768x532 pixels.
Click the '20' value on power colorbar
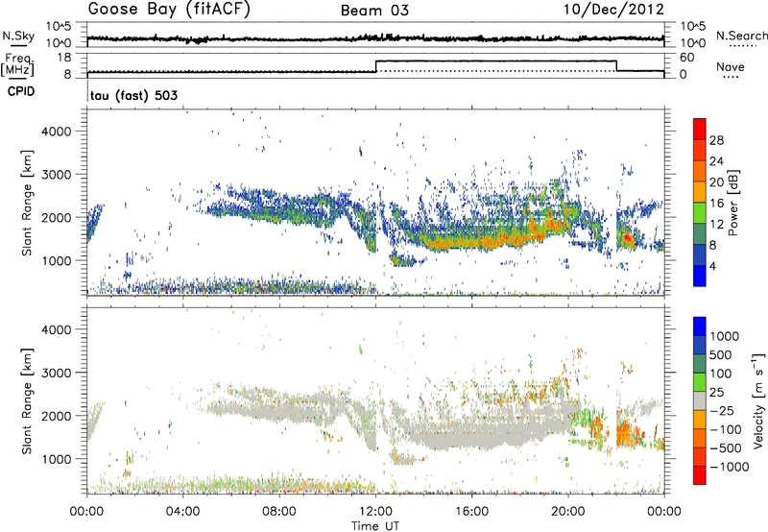click(x=716, y=182)
